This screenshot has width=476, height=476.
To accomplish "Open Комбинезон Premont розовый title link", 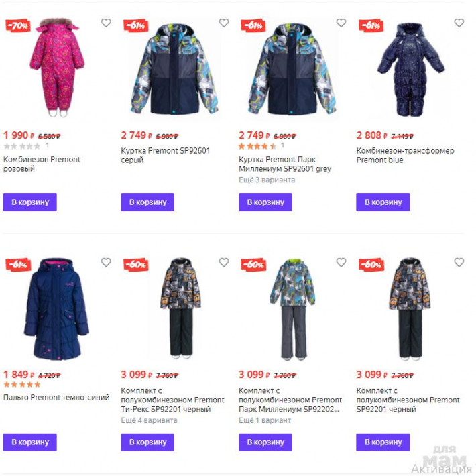I will 42,164.
